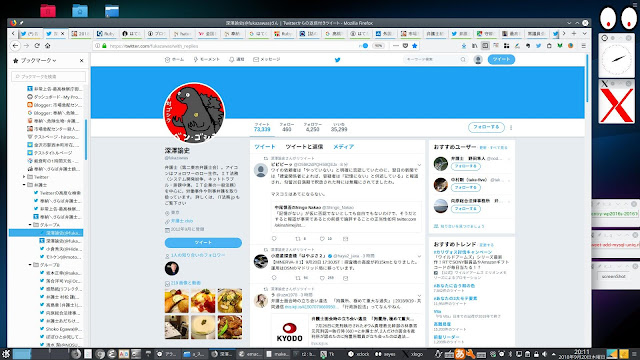Open Twitter モーメント navigation link
The width and height of the screenshot is (640, 360).
tap(207, 60)
